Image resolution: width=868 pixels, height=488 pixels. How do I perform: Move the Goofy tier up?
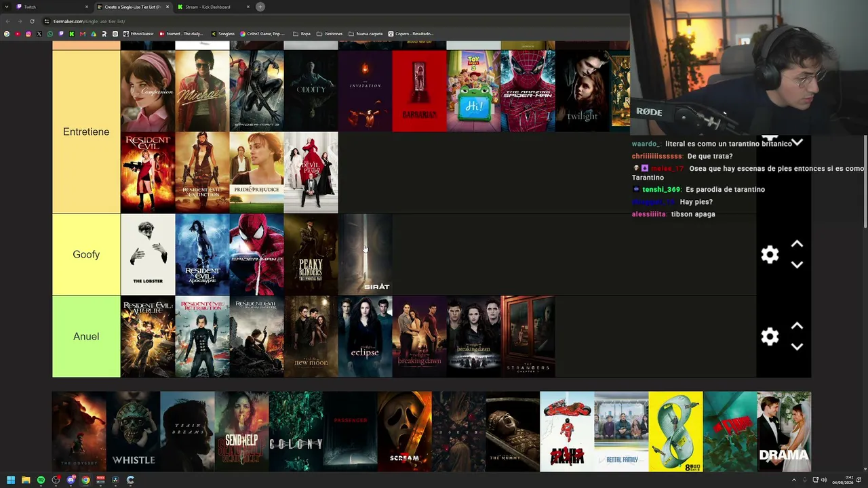coord(797,244)
